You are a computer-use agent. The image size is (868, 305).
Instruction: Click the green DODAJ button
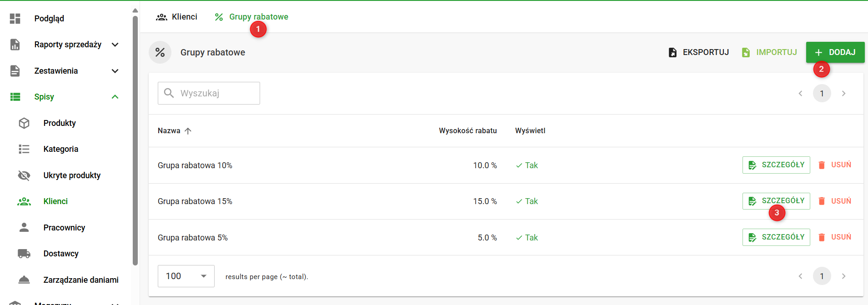tap(835, 52)
